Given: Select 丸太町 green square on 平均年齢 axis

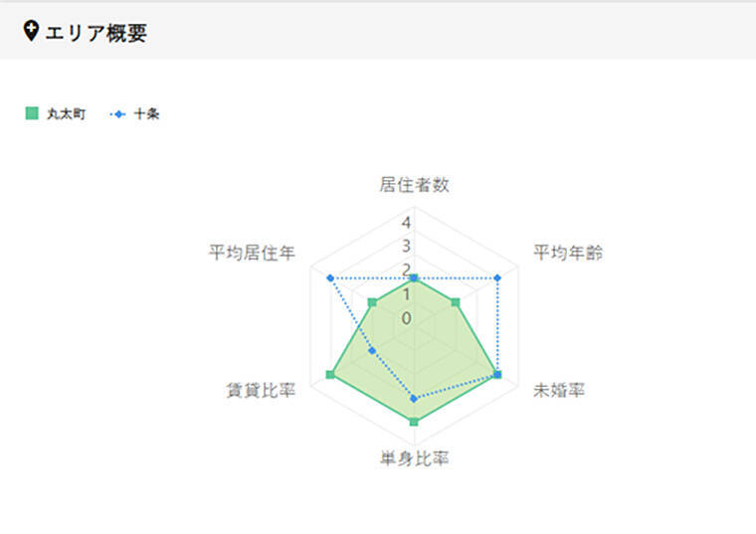Looking at the screenshot, I should click(456, 301).
